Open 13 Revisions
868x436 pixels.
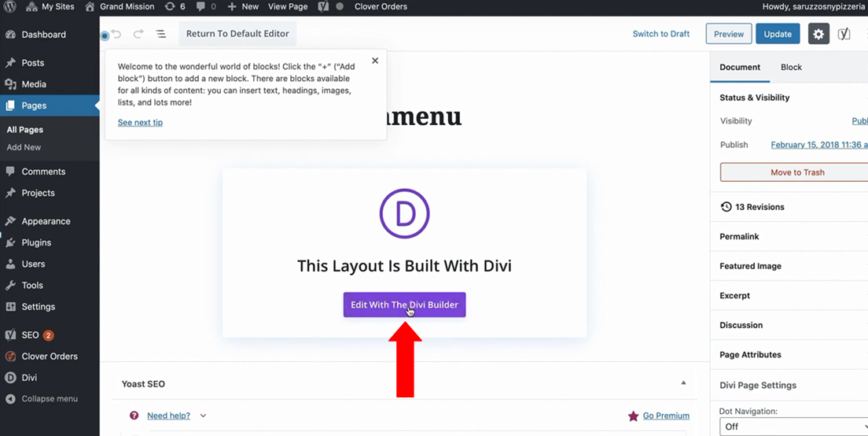tap(789, 207)
